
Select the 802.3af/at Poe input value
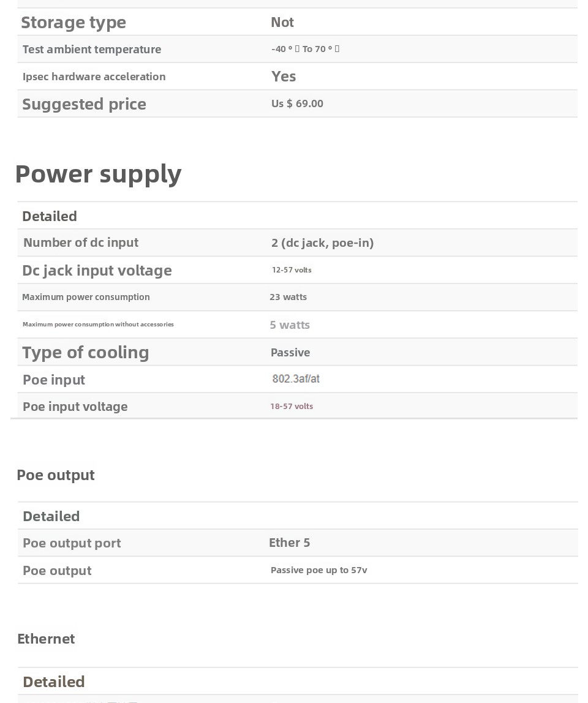(x=296, y=379)
